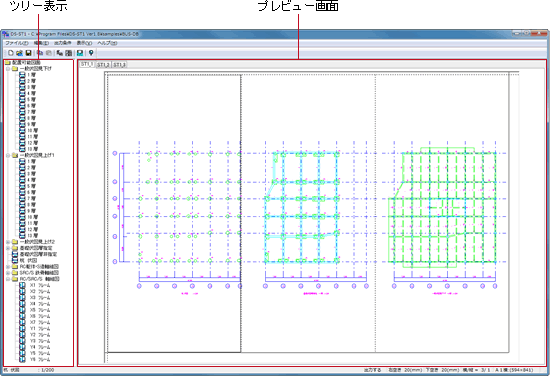Click the Open file toolbar icon
Screen dimensions: 550x377
(x=19, y=53)
